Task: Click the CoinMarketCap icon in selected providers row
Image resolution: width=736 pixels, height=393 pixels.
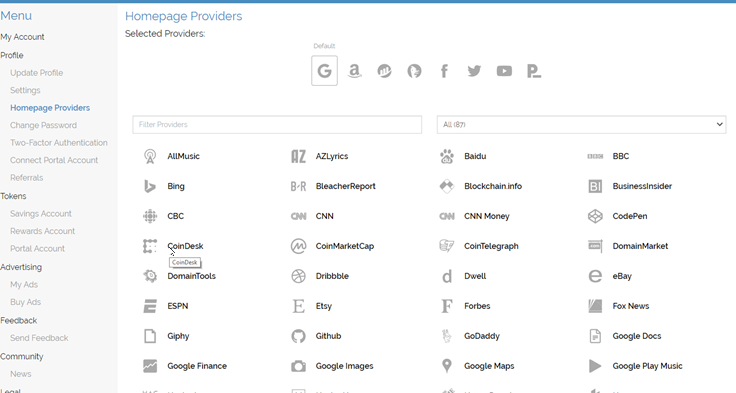Action: (384, 71)
